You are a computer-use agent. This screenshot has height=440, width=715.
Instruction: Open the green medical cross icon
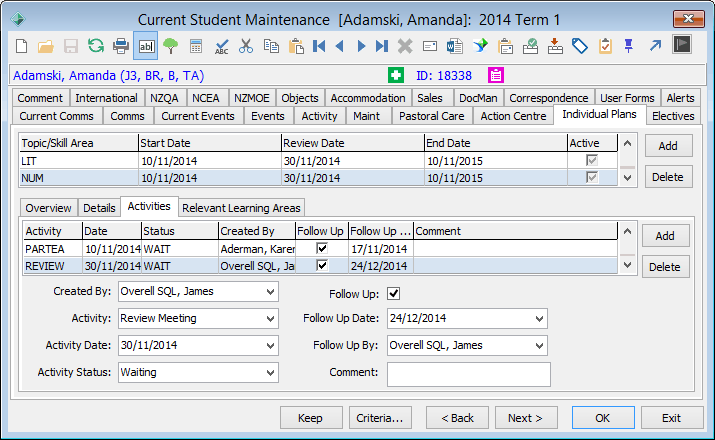[x=396, y=75]
